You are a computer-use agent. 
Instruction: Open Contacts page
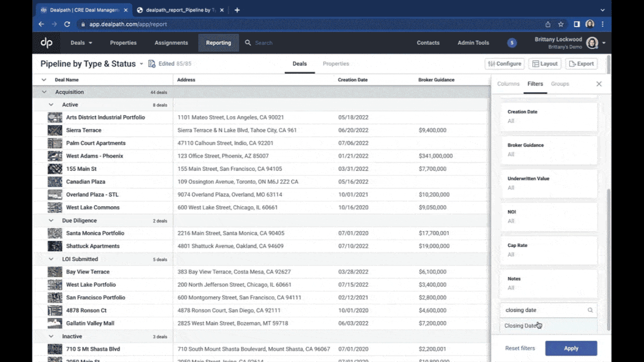[428, 43]
